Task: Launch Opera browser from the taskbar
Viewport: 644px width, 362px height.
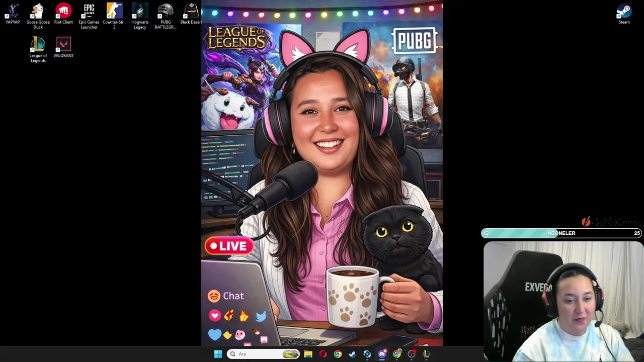Action: [x=323, y=354]
